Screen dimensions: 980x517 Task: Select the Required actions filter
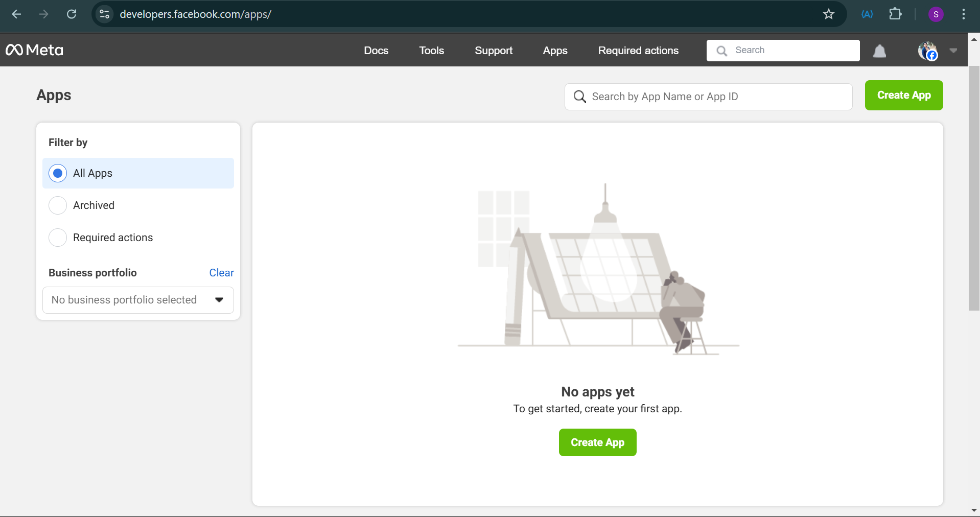[x=58, y=238]
